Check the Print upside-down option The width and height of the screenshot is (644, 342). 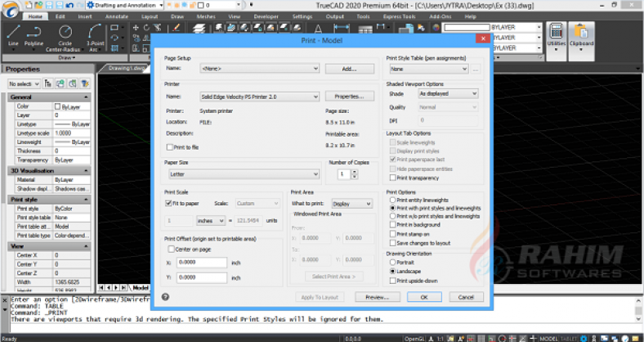point(392,281)
